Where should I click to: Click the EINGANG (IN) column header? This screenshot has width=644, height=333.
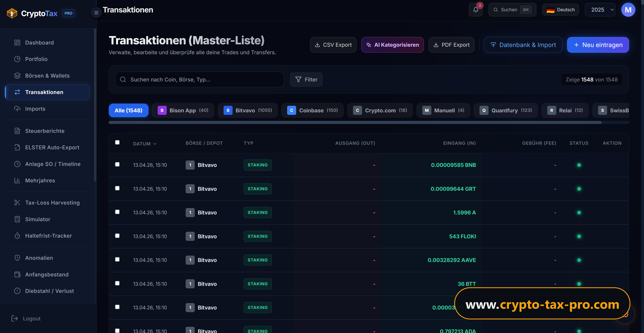pos(459,143)
